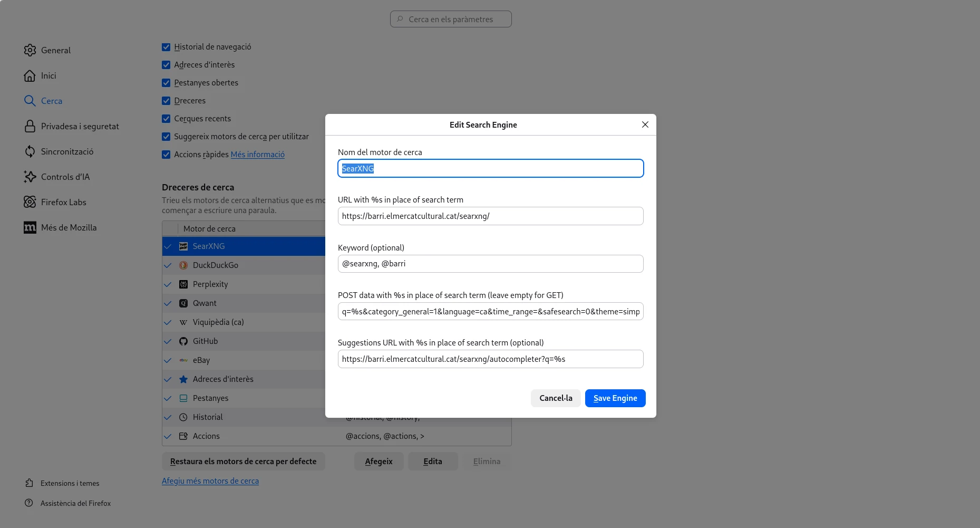This screenshot has height=528, width=980.
Task: Uncheck Historial de navegació checkbox
Action: [166, 47]
